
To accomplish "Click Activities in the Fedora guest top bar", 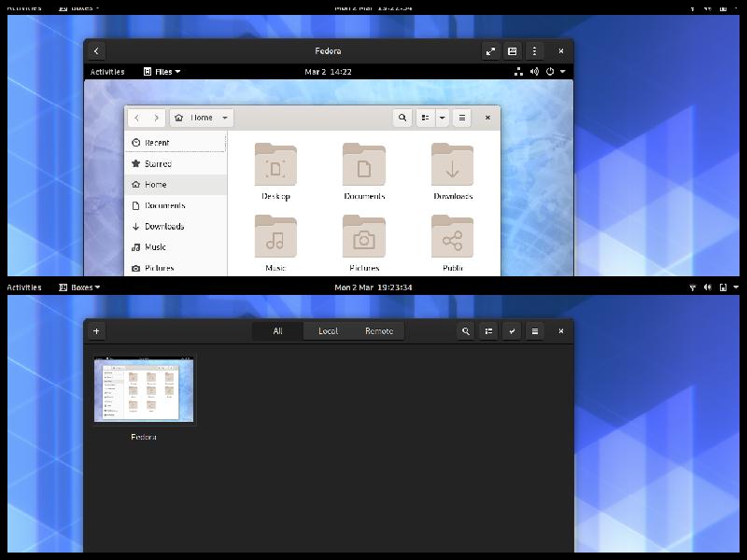I will pyautogui.click(x=107, y=72).
